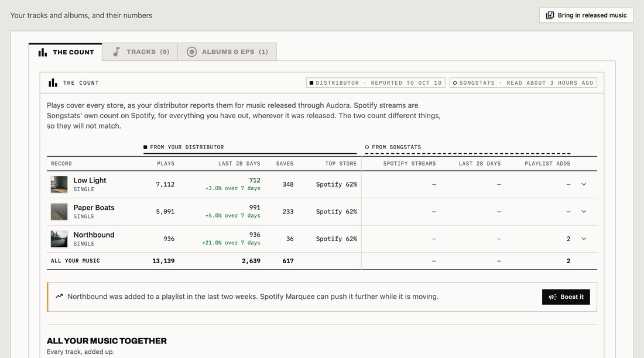Screen dimensions: 644x358
Task: Click the megaphone icon on Boost it
Action: pos(553,297)
